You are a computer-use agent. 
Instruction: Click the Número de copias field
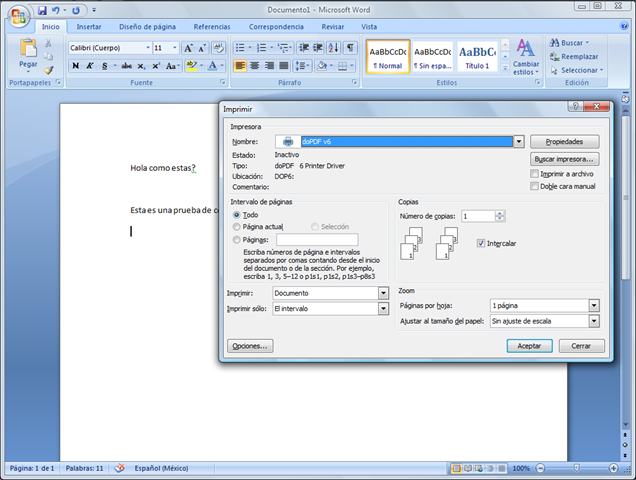[x=478, y=216]
